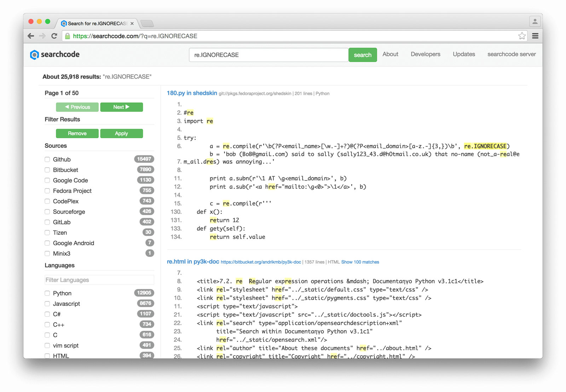Screen dimensions: 566x392
Task: Bookmark page with the star icon
Action: 522,36
